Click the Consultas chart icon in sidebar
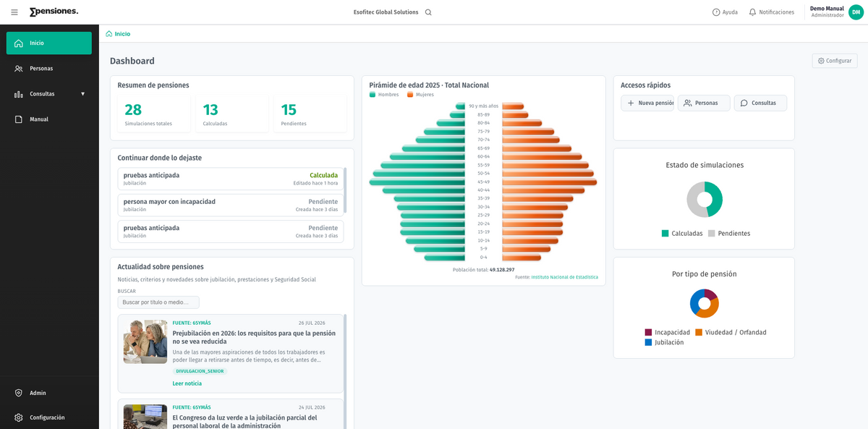This screenshot has height=429, width=868. coord(19,94)
